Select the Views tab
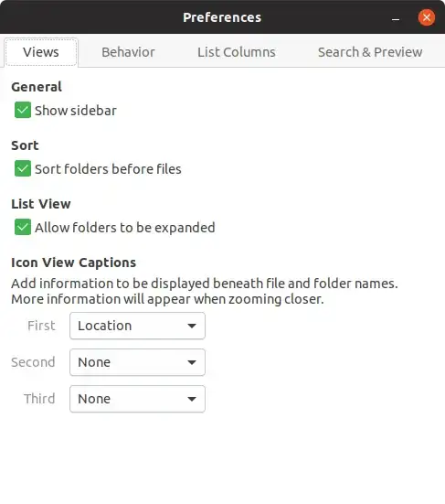 pyautogui.click(x=41, y=52)
